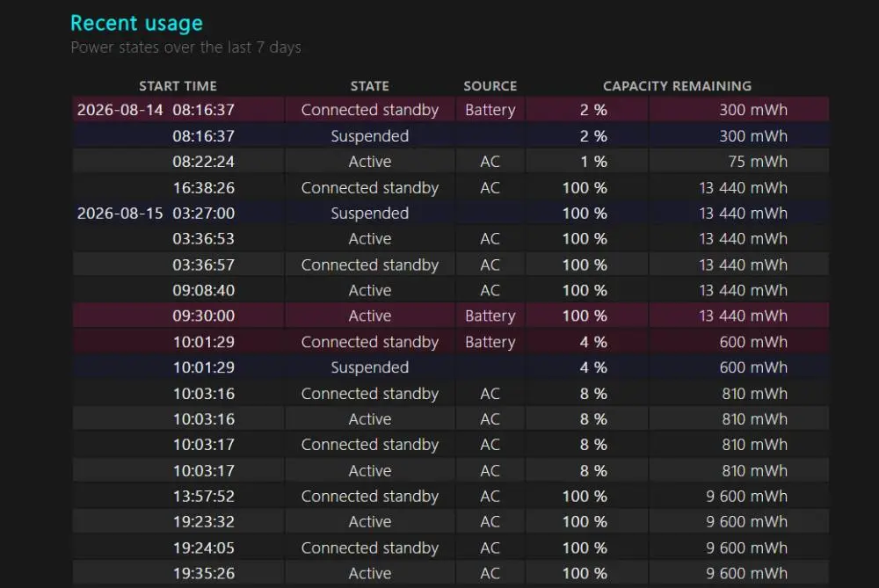Image resolution: width=879 pixels, height=588 pixels.
Task: Click the SOURCE column header
Action: click(490, 86)
